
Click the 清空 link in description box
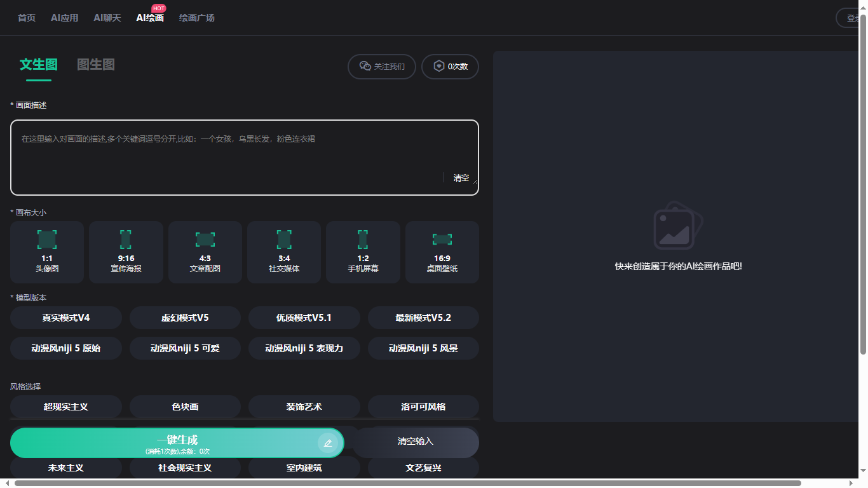[461, 178]
